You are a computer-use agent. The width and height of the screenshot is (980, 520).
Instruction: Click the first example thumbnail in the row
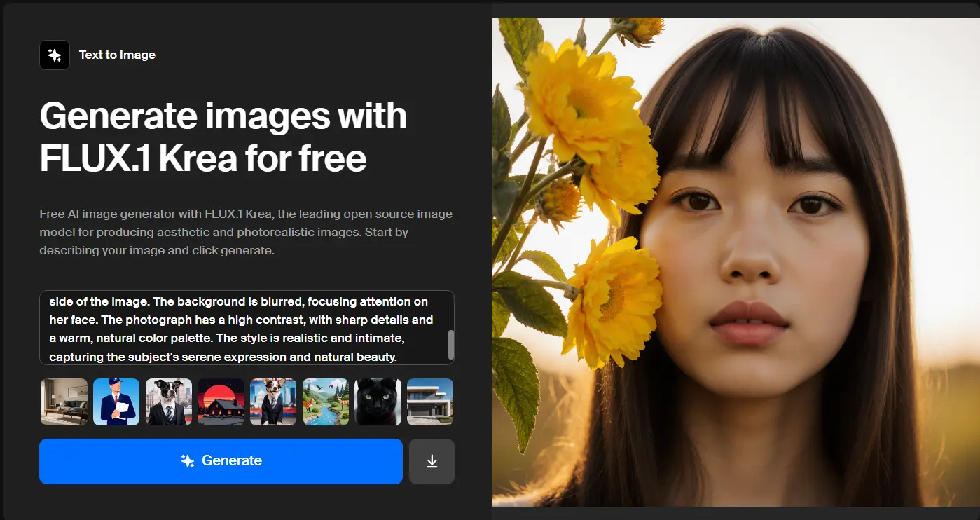(x=64, y=402)
